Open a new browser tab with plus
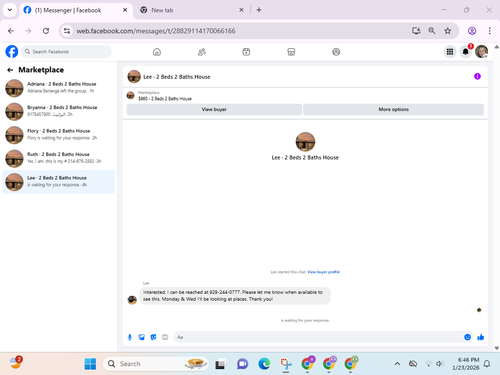The width and height of the screenshot is (500, 375). click(259, 10)
